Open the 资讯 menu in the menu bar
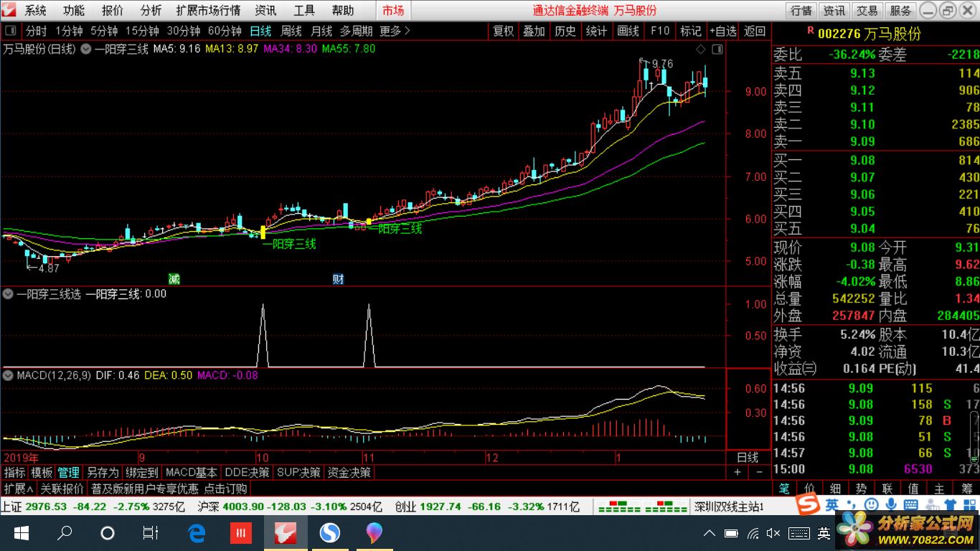The height and width of the screenshot is (551, 980). pos(265,10)
